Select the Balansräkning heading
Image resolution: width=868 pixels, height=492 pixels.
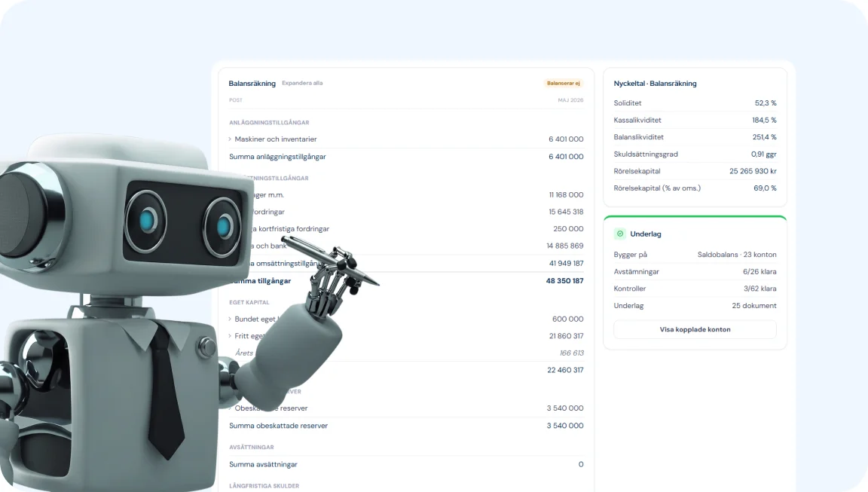coord(252,84)
